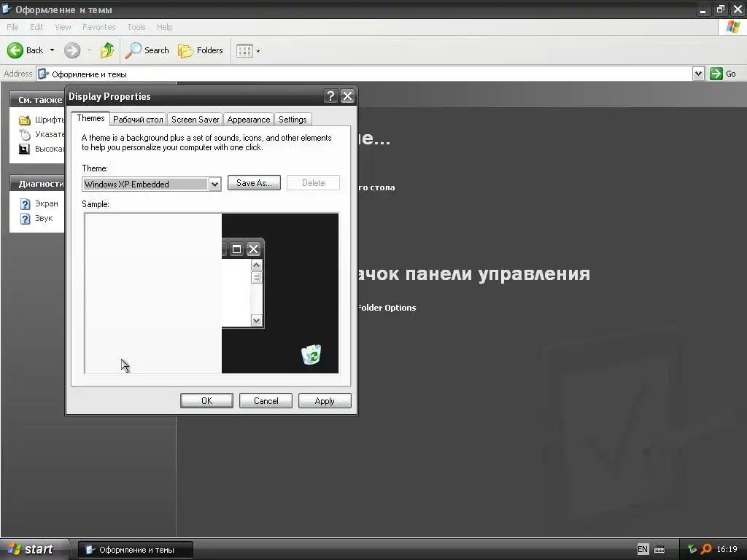Click the Звук help question icon
This screenshot has height=560, width=747.
[26, 219]
